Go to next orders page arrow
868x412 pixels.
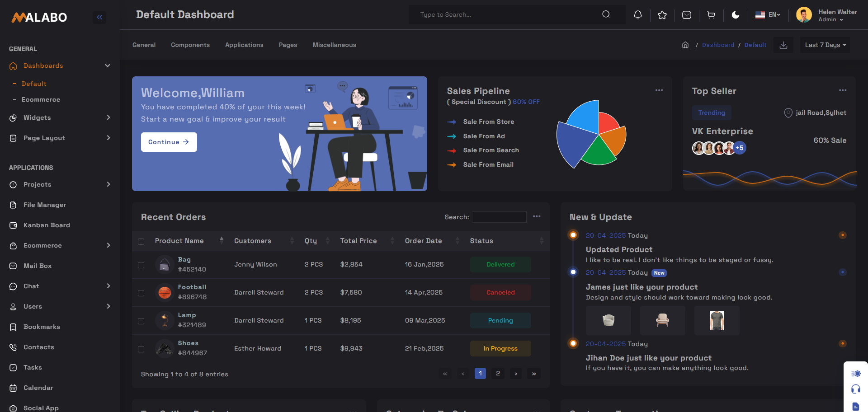516,373
